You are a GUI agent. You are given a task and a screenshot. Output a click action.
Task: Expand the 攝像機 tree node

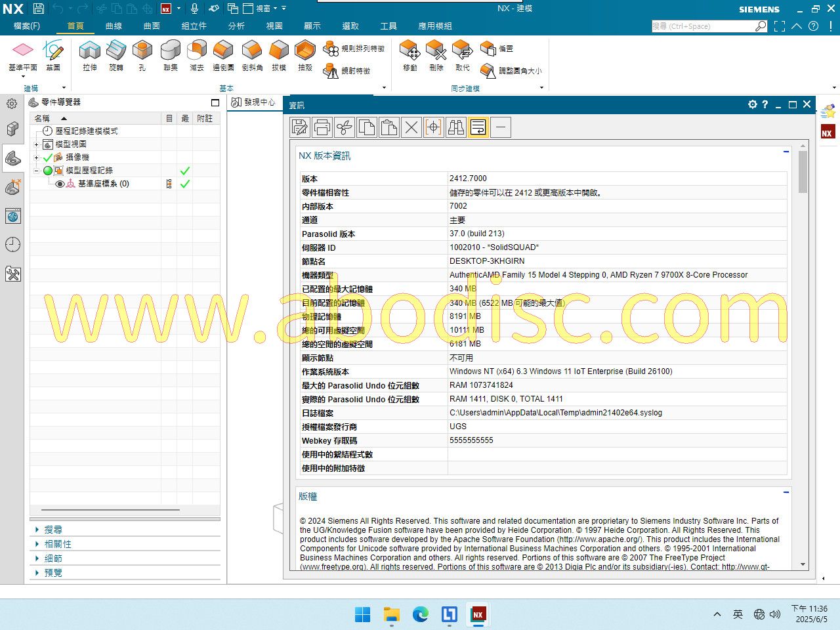[37, 157]
